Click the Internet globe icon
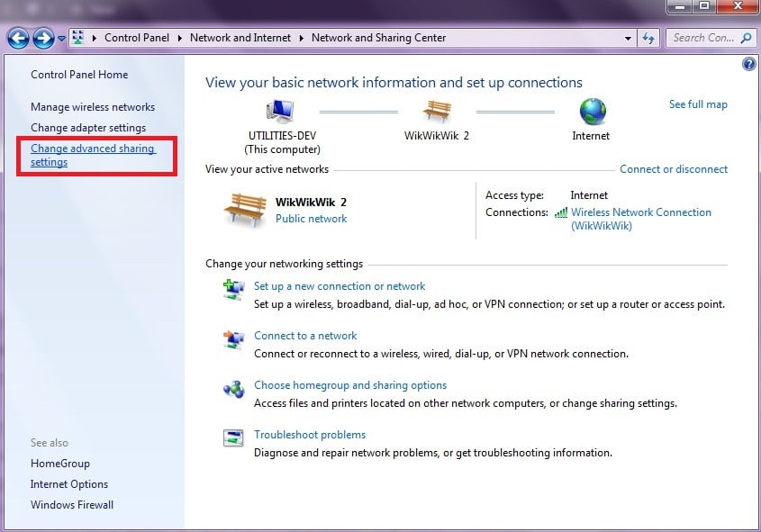The image size is (761, 532). tap(593, 111)
